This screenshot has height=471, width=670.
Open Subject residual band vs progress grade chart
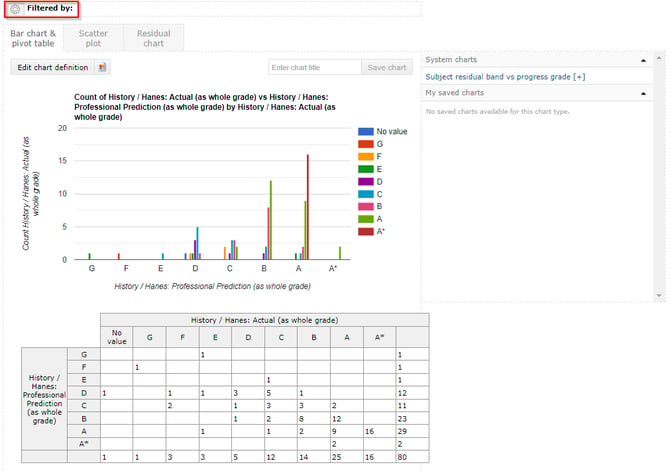[x=505, y=77]
